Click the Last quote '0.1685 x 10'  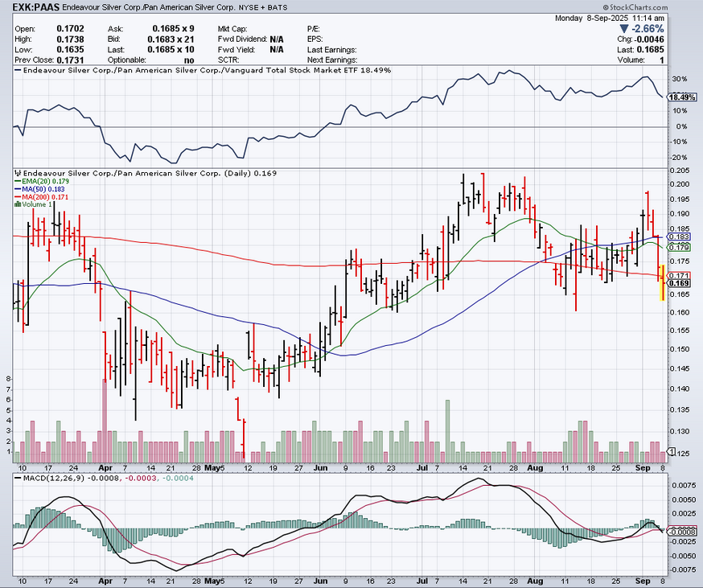(x=171, y=50)
